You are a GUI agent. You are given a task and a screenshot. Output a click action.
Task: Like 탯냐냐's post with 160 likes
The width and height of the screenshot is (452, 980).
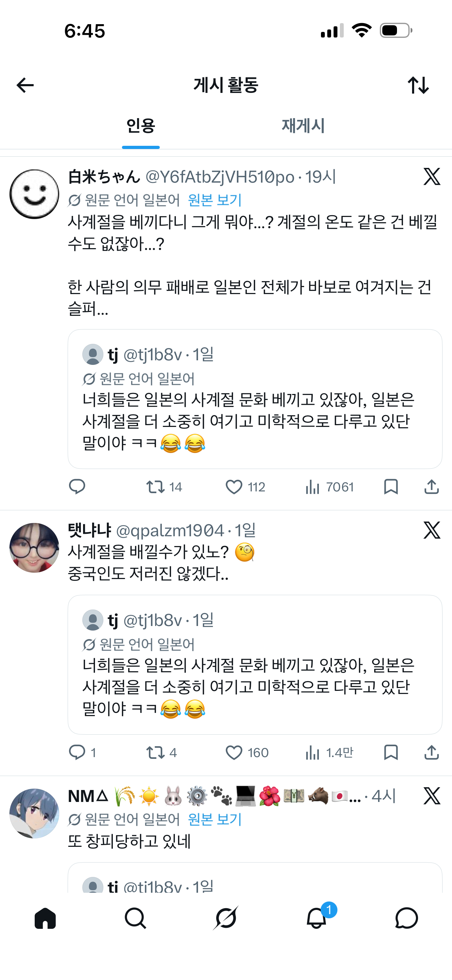(x=234, y=753)
